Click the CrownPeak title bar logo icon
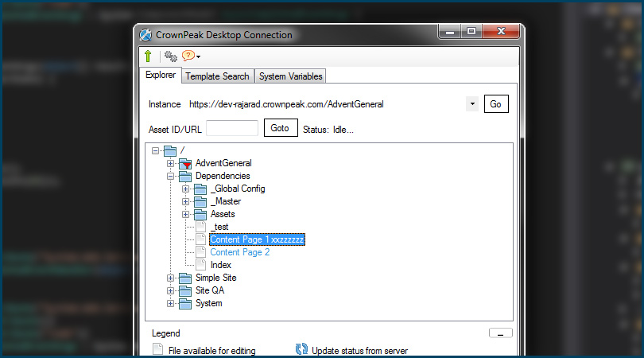Image resolution: width=644 pixels, height=358 pixels. [145, 35]
